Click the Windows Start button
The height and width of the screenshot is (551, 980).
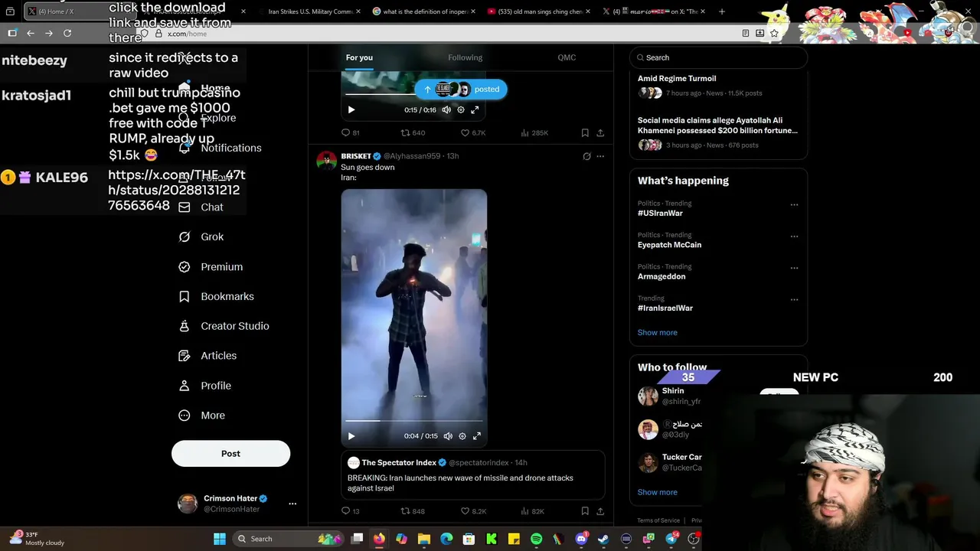(x=220, y=539)
